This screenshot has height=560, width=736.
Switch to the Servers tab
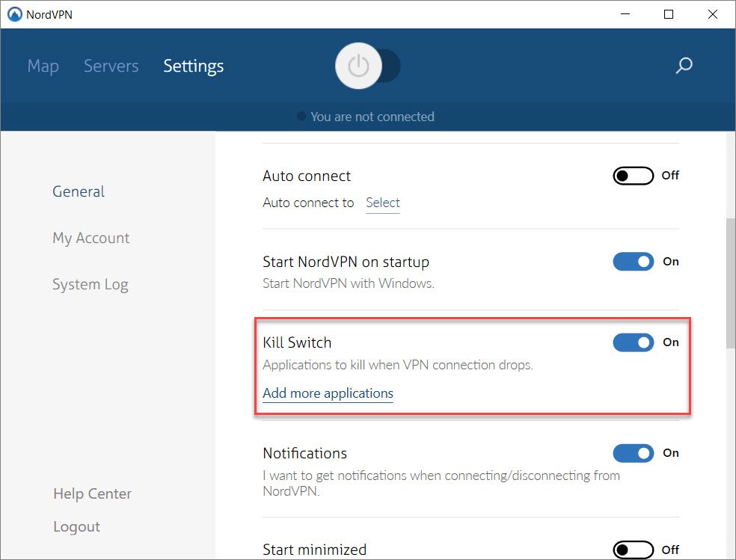pos(111,66)
